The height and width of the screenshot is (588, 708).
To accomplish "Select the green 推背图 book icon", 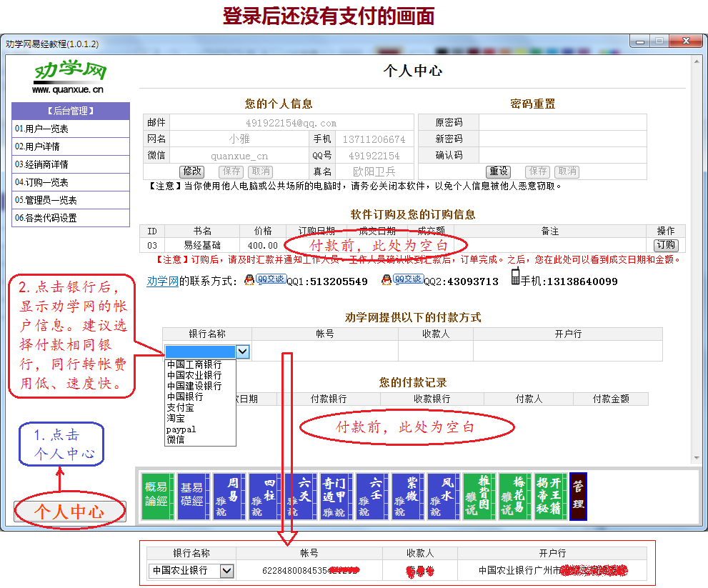I will pos(479,496).
